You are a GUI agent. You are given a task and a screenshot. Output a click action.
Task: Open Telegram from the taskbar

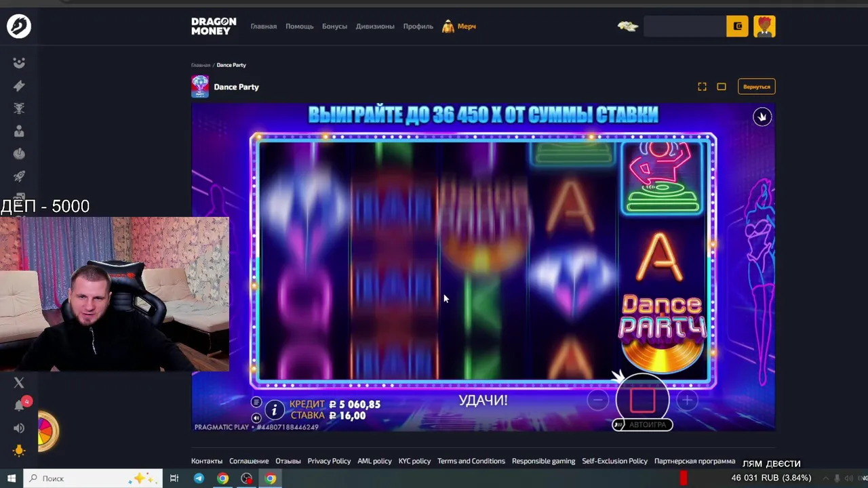tap(199, 479)
